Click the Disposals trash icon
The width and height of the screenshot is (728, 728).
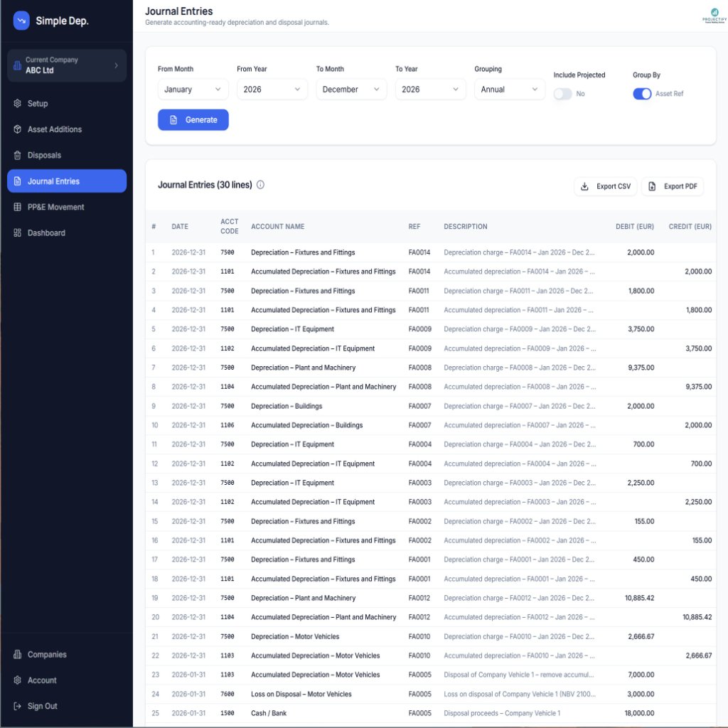click(17, 156)
